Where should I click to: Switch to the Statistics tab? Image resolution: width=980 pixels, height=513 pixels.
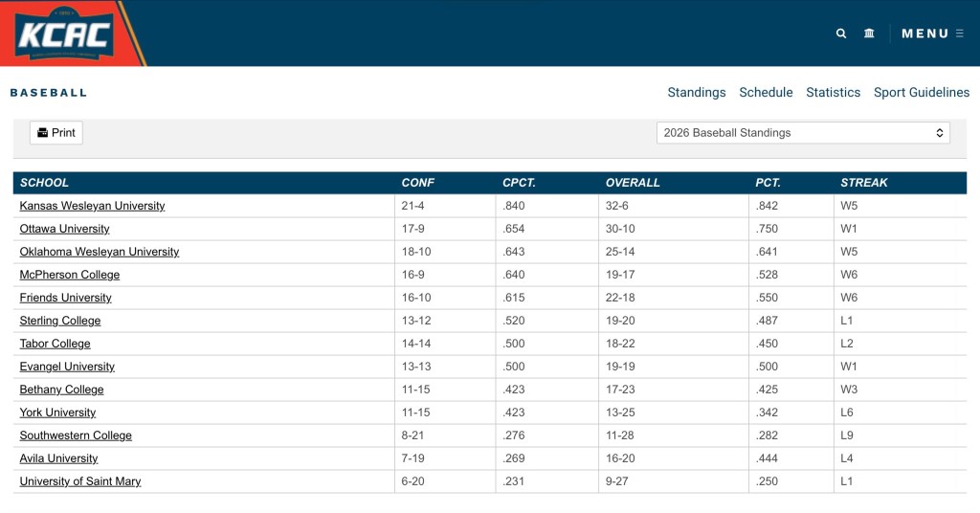point(833,93)
